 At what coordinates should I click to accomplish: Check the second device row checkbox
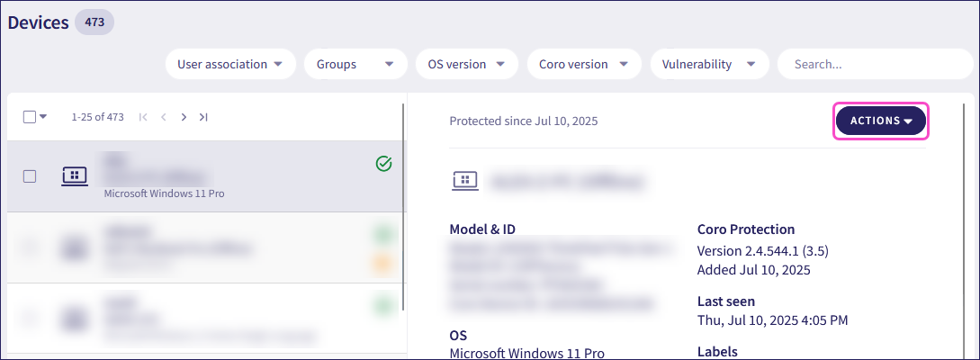click(30, 247)
